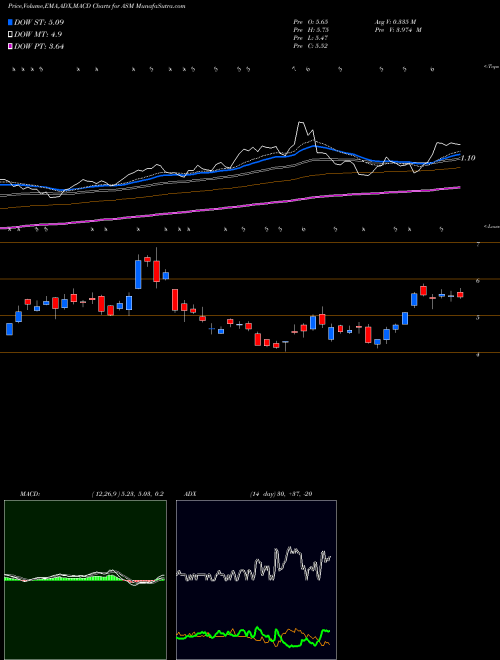Click the 'Pre O: 5.65' value
This screenshot has height=660, width=500.
point(311,21)
